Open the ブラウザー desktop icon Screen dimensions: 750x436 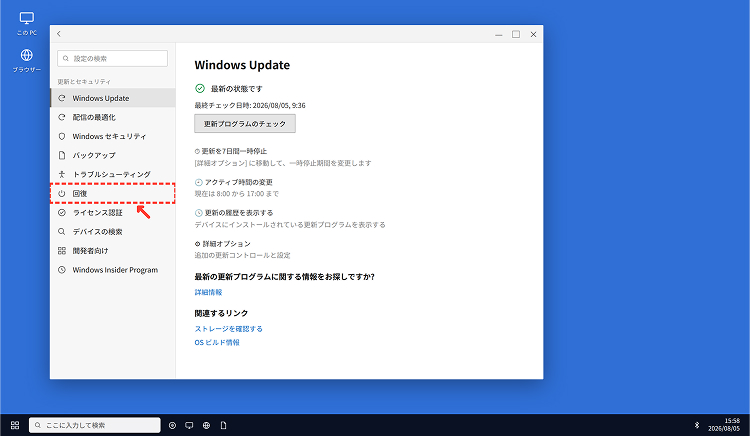[x=27, y=61]
